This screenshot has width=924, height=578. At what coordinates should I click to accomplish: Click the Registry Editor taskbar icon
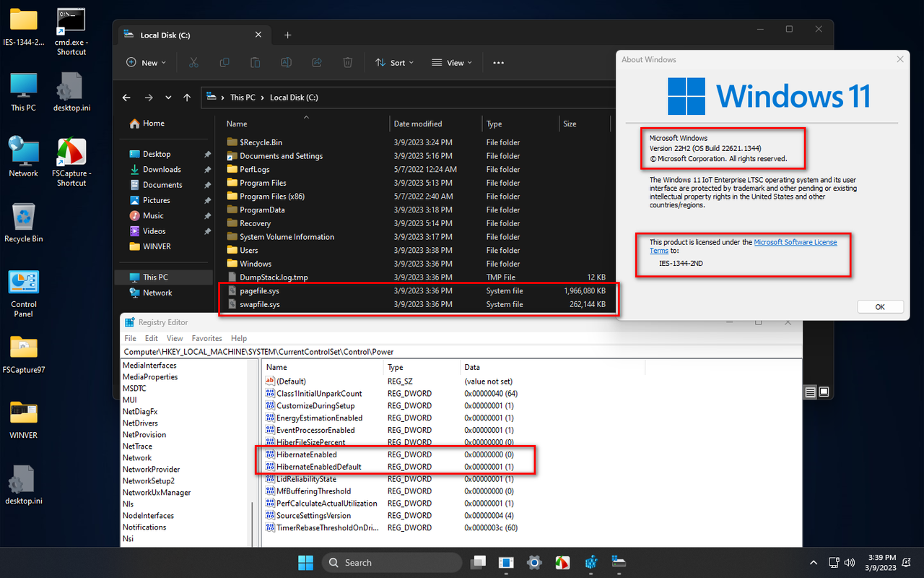pyautogui.click(x=591, y=562)
